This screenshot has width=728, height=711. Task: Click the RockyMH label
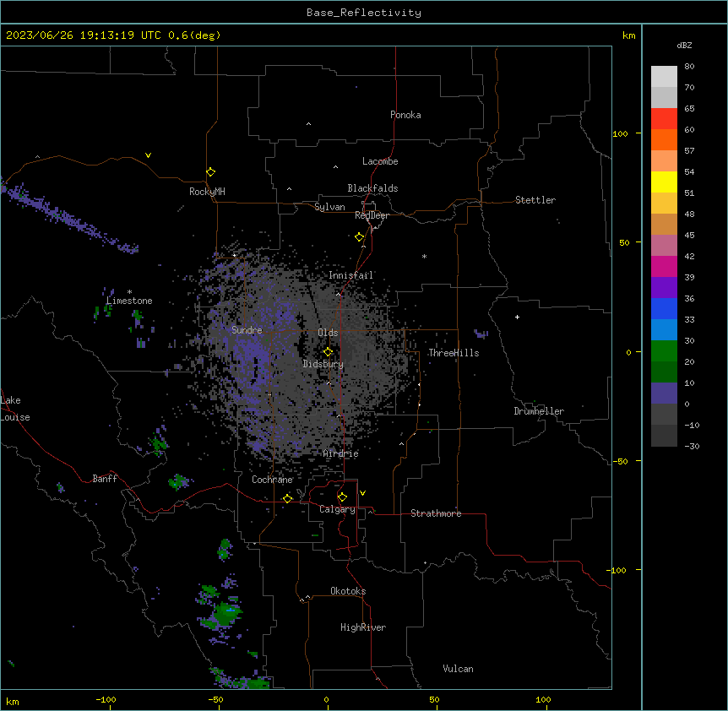[x=207, y=192]
